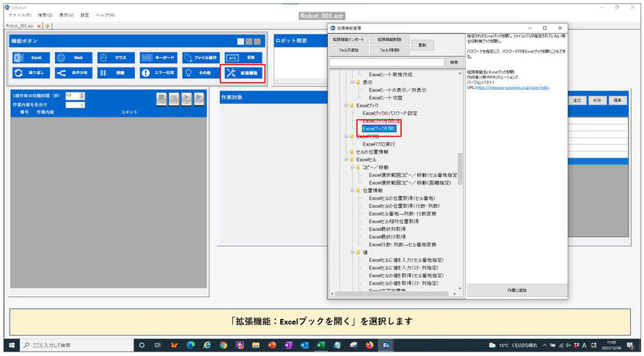The width and height of the screenshot is (644, 356).
Task: Click the 検索 button in extension manager
Action: point(454,62)
